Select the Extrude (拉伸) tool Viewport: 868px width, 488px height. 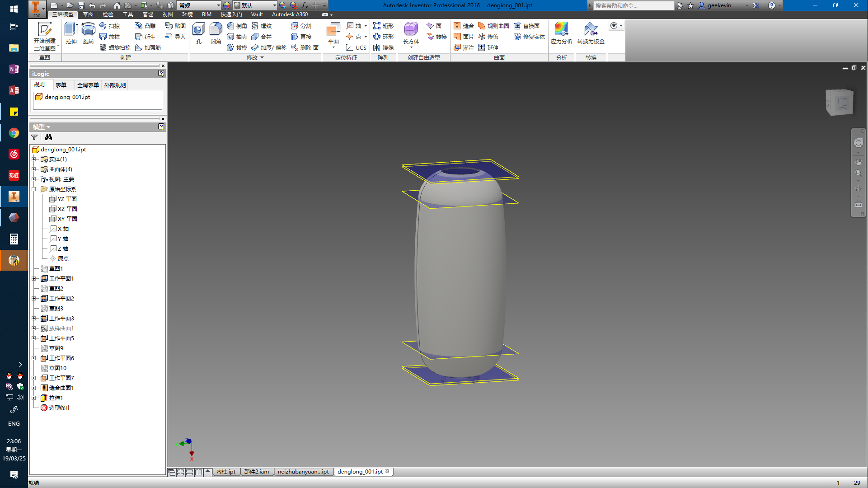(x=71, y=33)
